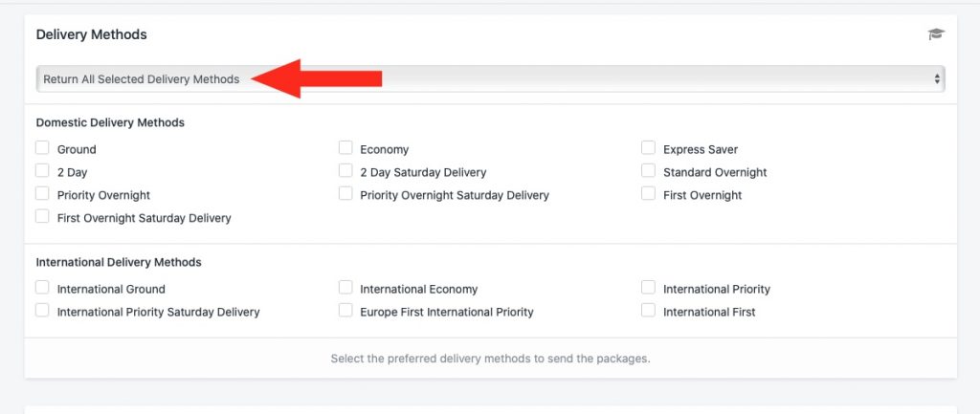Enable 2 Day Saturday Delivery
Image resolution: width=980 pixels, height=414 pixels.
pos(345,170)
